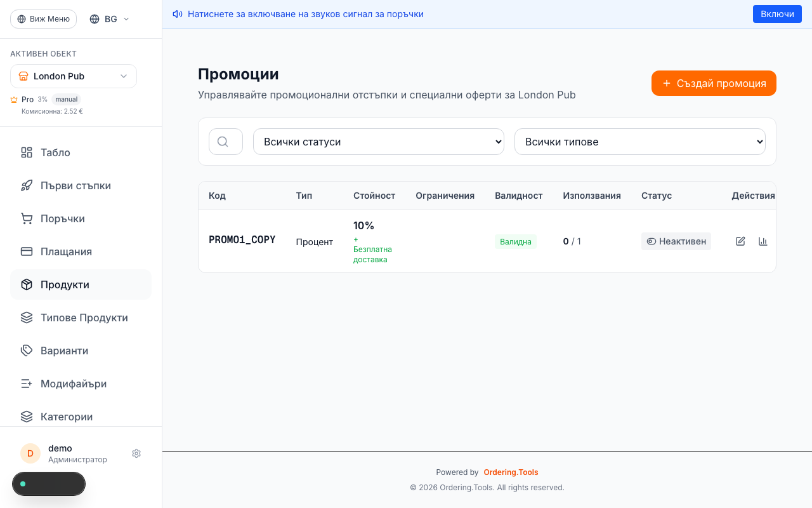Open the Табло dashboard icon
The width and height of the screenshot is (812, 508).
[x=26, y=152]
